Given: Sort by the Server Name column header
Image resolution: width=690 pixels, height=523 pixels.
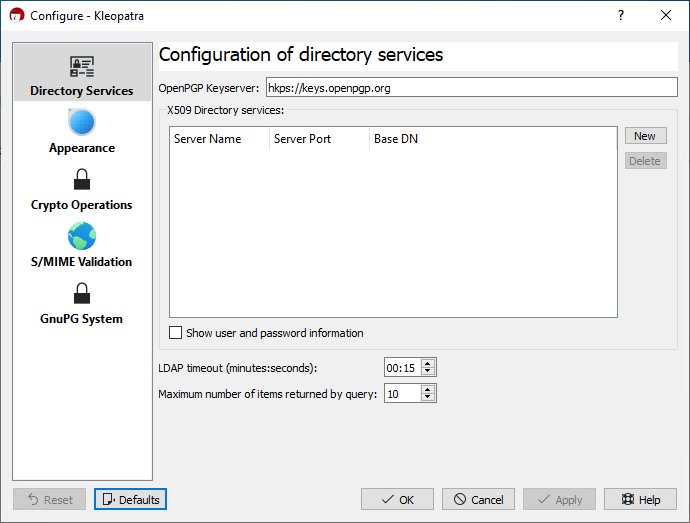Looking at the screenshot, I should [220, 139].
